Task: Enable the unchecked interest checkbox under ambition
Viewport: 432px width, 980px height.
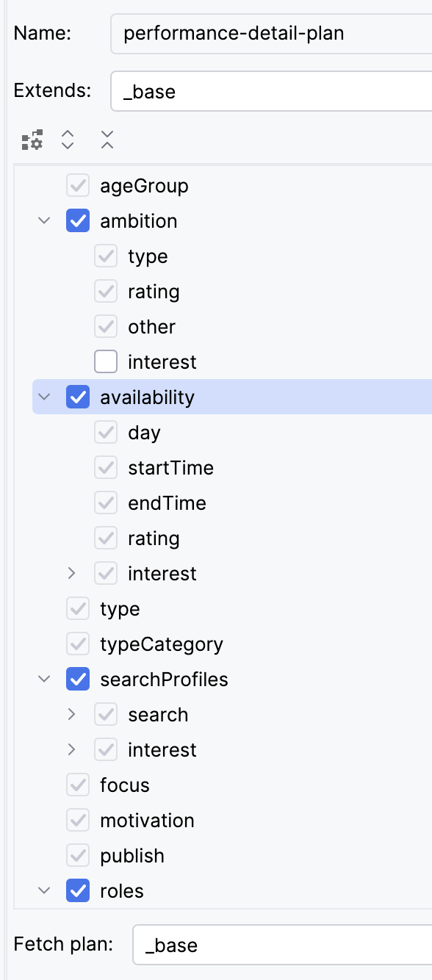Action: point(106,362)
